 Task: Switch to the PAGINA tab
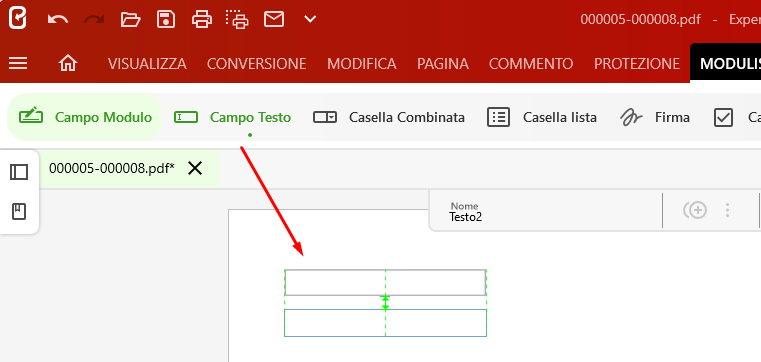443,64
